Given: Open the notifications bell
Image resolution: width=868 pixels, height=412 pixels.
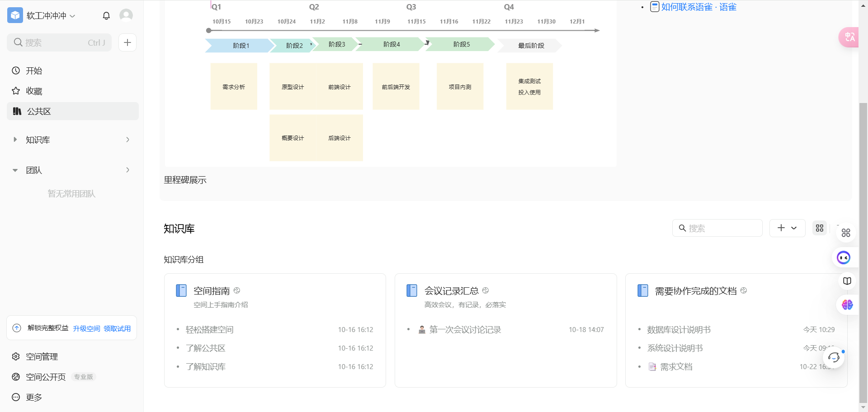Looking at the screenshot, I should (x=106, y=15).
